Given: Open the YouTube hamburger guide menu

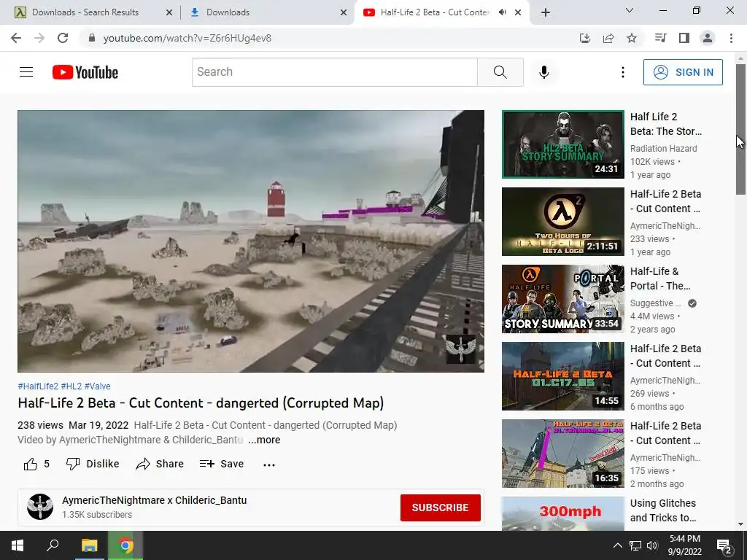Looking at the screenshot, I should click(x=26, y=72).
